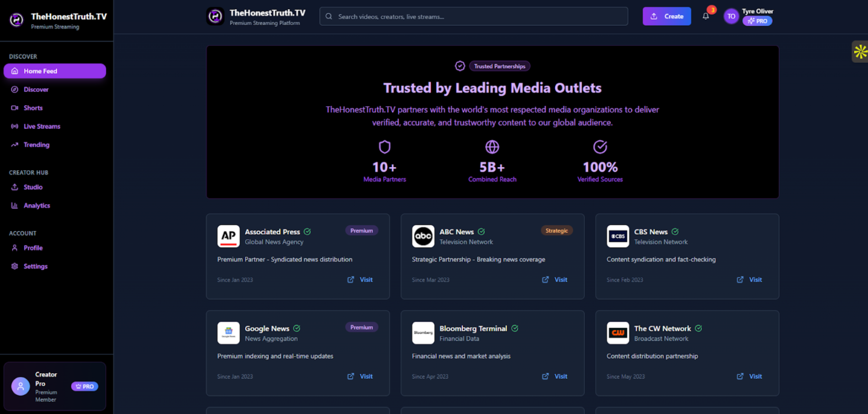868x414 pixels.
Task: Click the ABC News logo
Action: click(x=423, y=236)
